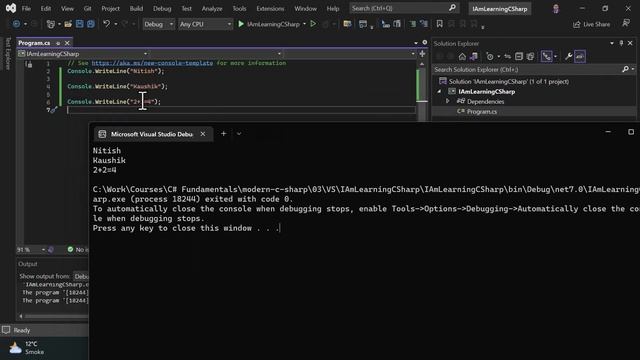Click the Solution Explorer Home icon
Image resolution: width=640 pixels, height=360 pixels.
[x=462, y=57]
